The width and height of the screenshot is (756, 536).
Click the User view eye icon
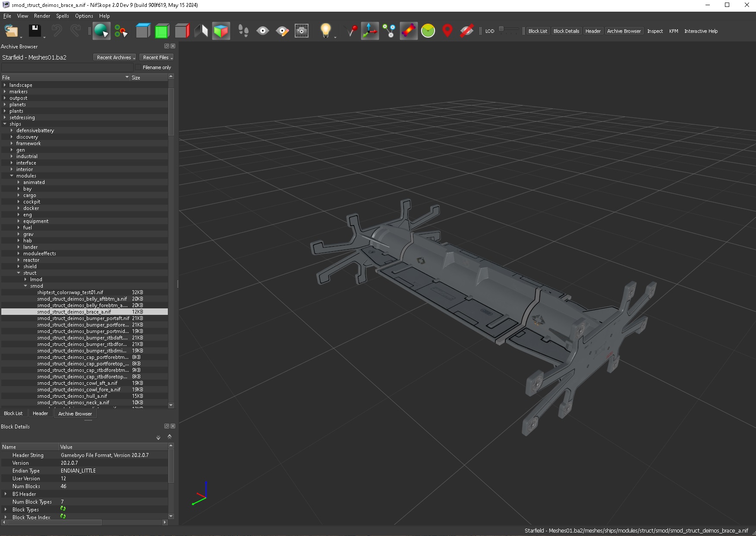263,31
